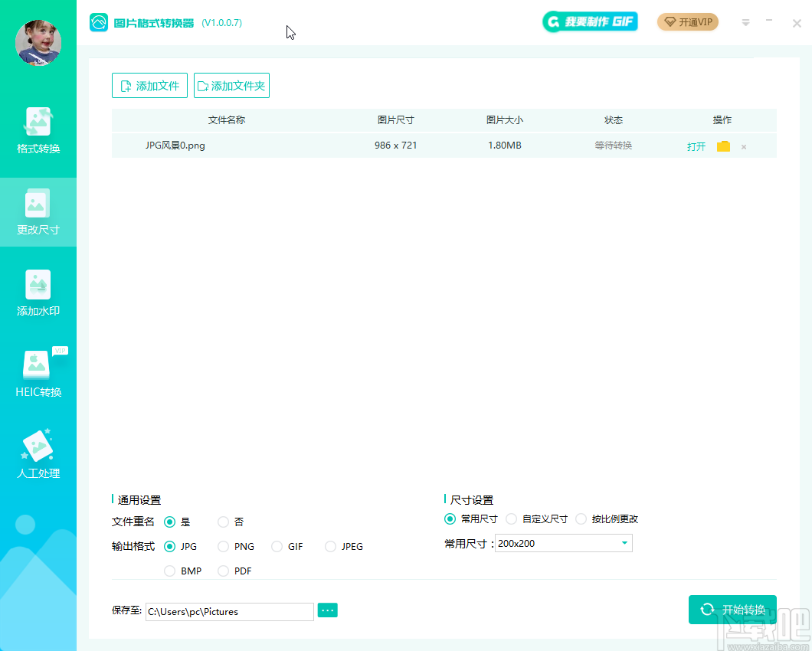Select the JPG风景0.png file row name

(175, 146)
